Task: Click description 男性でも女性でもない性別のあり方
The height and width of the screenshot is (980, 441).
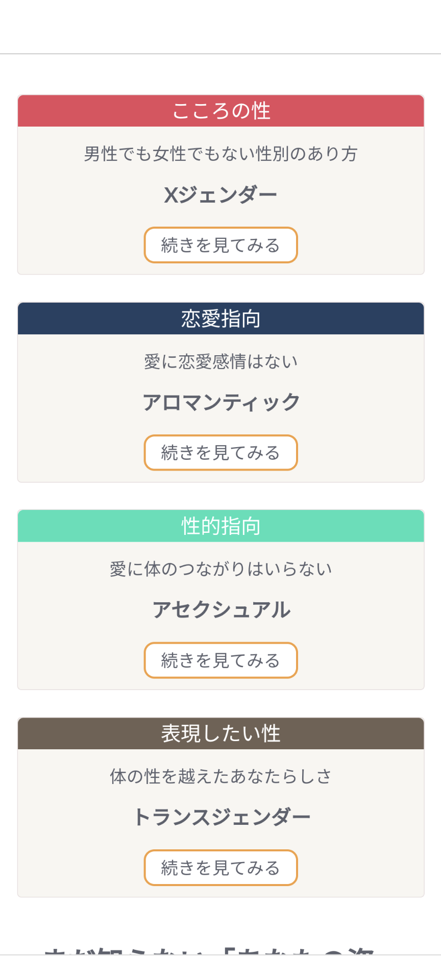Action: pyautogui.click(x=220, y=154)
